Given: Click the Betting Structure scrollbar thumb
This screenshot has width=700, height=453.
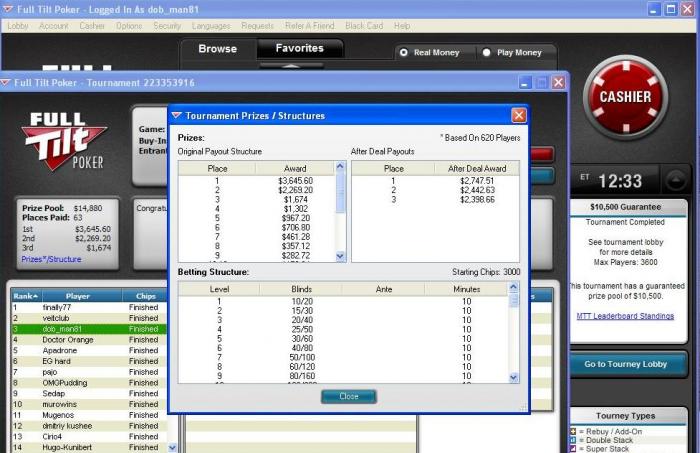Looking at the screenshot, I should 514,300.
